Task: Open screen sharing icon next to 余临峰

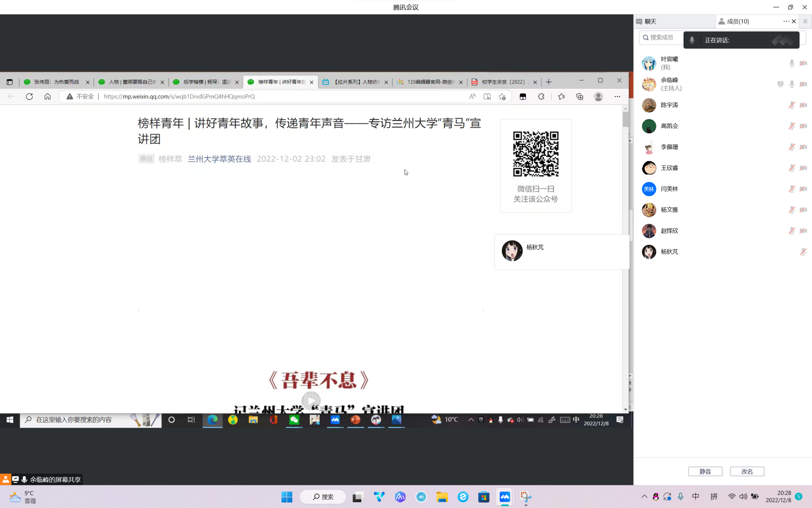Action: pyautogui.click(x=780, y=84)
